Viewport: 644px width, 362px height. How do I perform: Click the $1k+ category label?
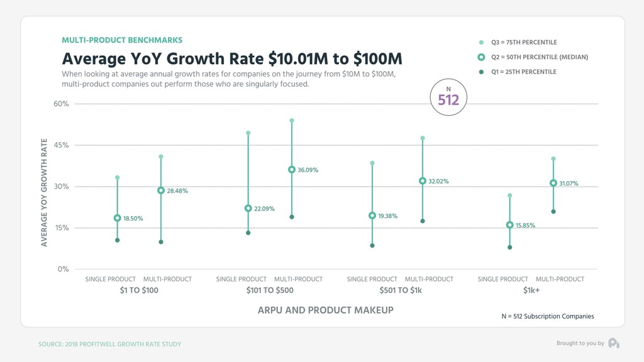531,290
